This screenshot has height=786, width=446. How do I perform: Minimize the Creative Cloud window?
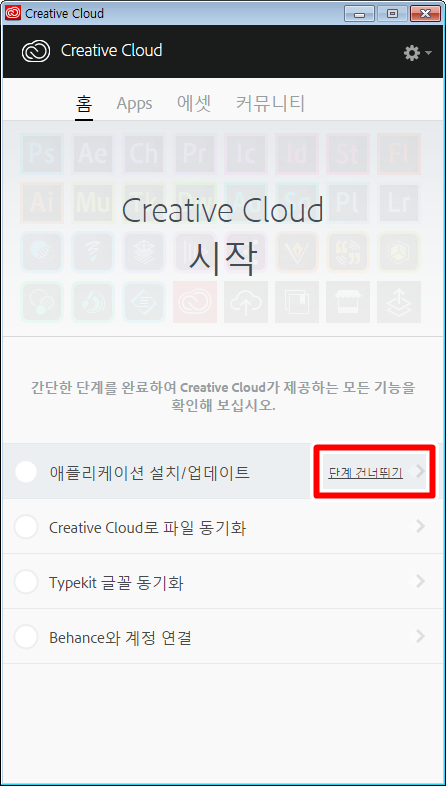[359, 14]
